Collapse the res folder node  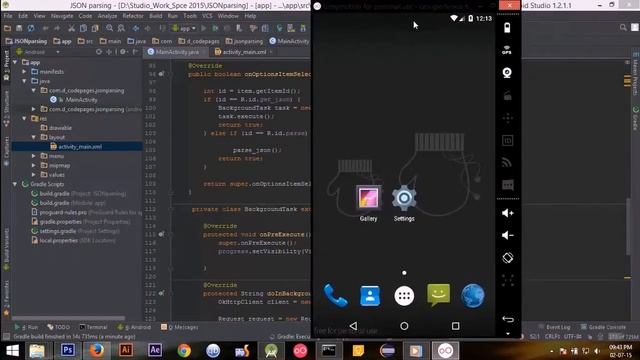coord(24,118)
